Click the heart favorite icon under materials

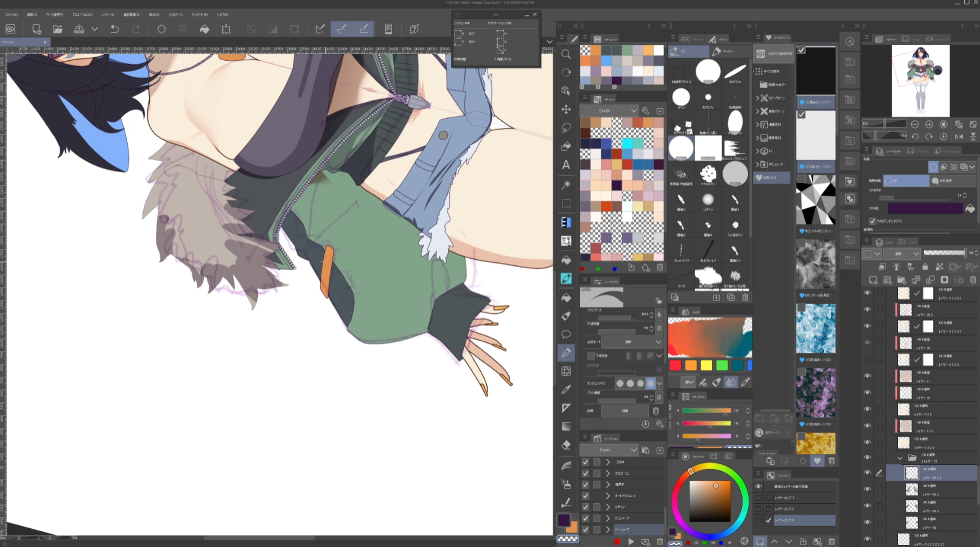tap(817, 461)
